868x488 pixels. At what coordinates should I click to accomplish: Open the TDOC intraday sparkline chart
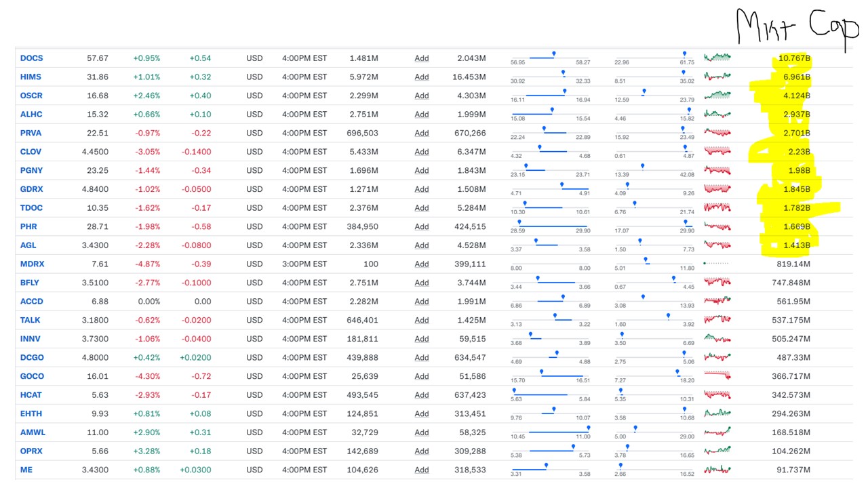[717, 207]
